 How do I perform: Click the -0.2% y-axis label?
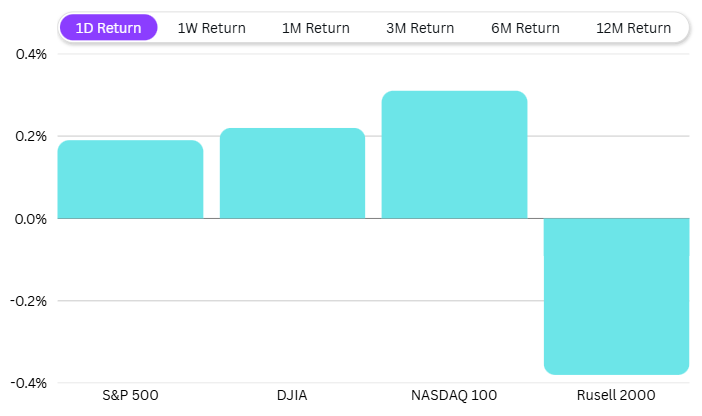tap(29, 301)
